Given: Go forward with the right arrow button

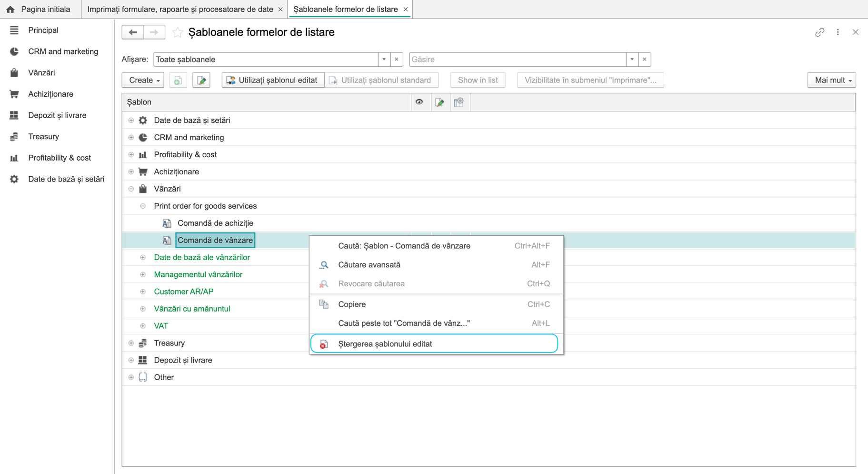Looking at the screenshot, I should point(154,32).
